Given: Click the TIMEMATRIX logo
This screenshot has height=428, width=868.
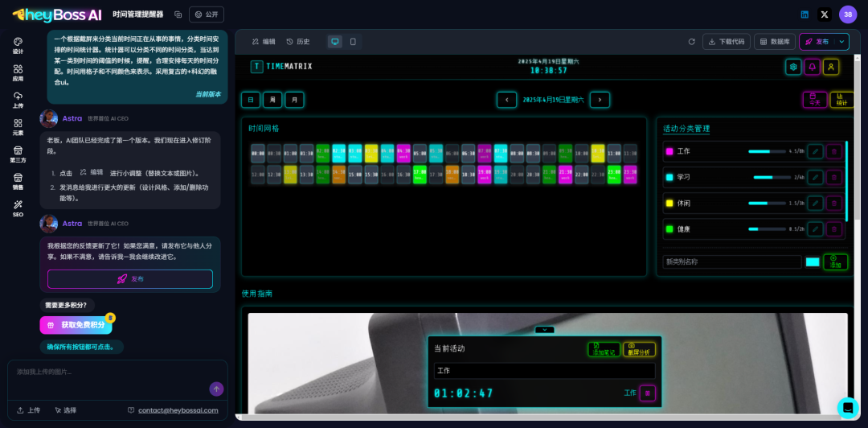Looking at the screenshot, I should (281, 67).
